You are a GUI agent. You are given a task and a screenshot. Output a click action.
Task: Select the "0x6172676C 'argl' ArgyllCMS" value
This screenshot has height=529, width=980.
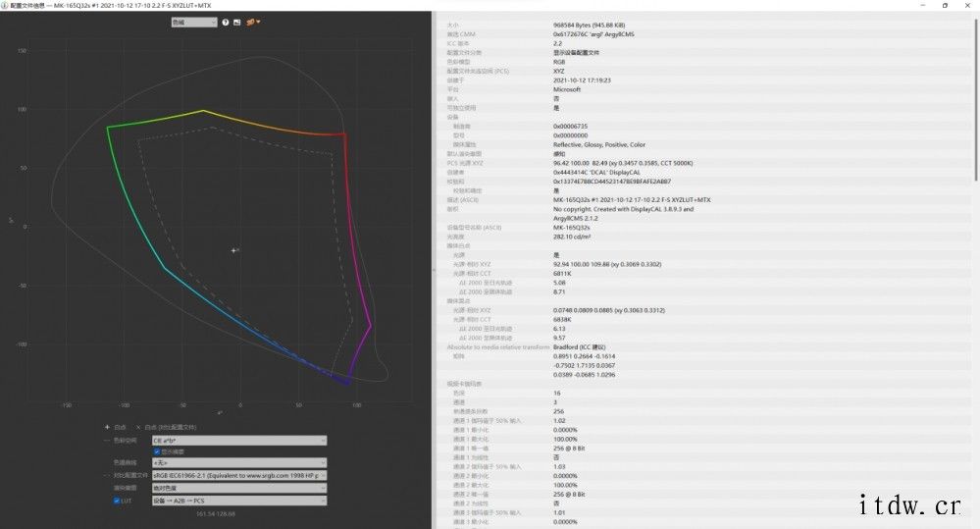click(x=593, y=34)
